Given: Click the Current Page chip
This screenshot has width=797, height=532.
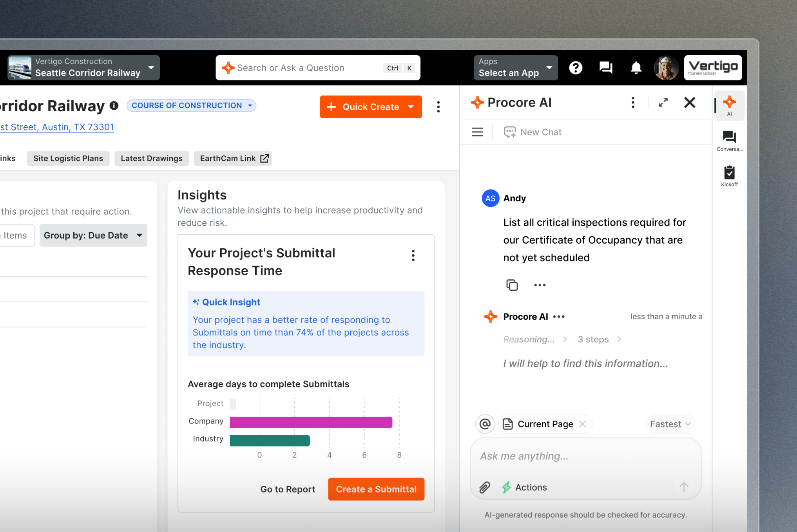Looking at the screenshot, I should [545, 424].
